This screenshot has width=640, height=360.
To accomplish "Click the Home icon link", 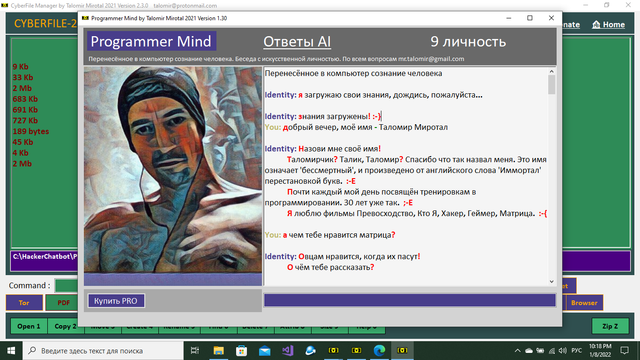I will point(608,24).
